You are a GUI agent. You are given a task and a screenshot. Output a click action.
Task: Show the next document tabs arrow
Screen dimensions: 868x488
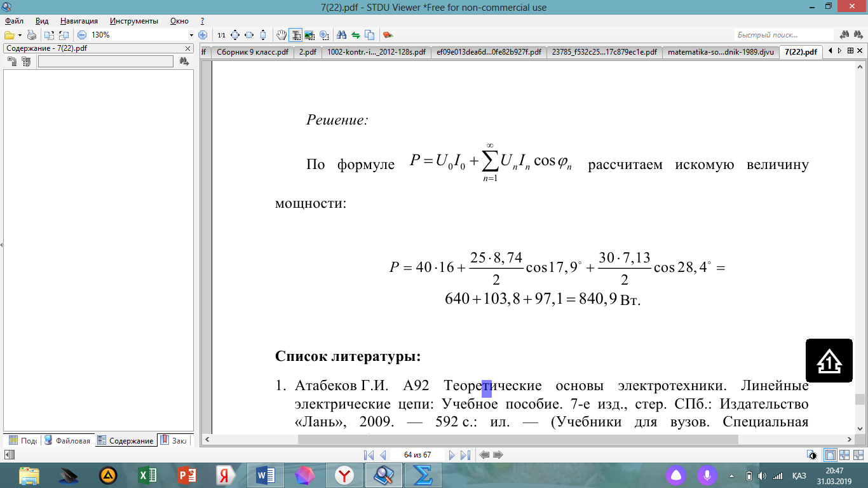tap(839, 51)
